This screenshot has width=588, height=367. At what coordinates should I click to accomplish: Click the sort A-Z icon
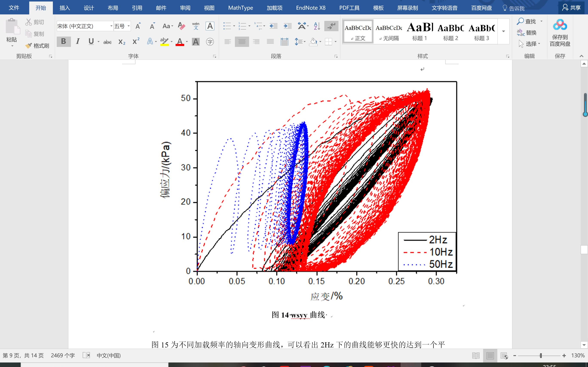pos(317,26)
